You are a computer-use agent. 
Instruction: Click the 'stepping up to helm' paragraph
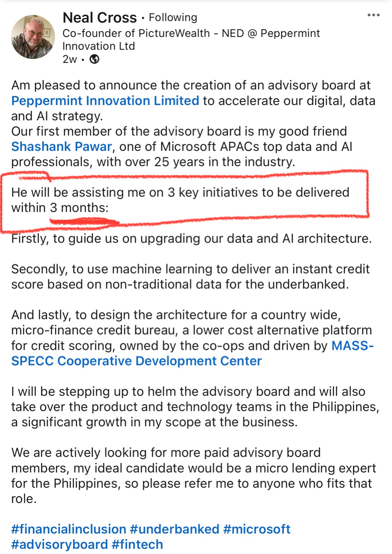(x=195, y=407)
